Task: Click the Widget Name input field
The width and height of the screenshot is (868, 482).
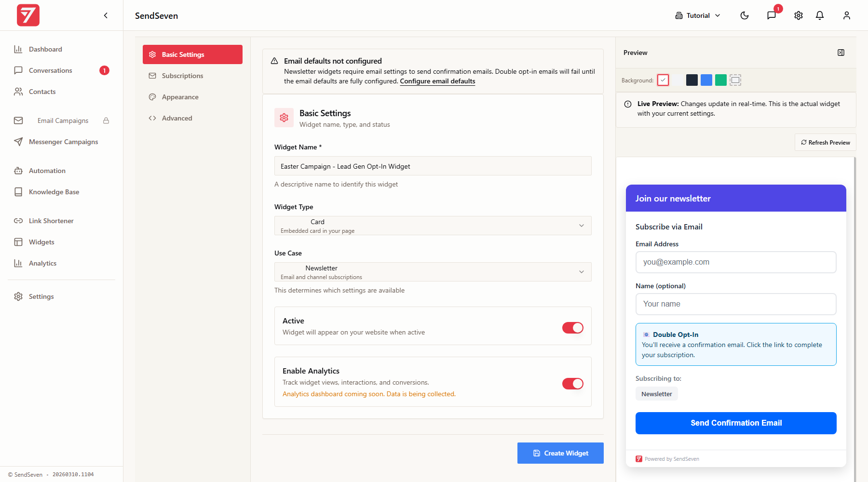Action: [x=433, y=166]
